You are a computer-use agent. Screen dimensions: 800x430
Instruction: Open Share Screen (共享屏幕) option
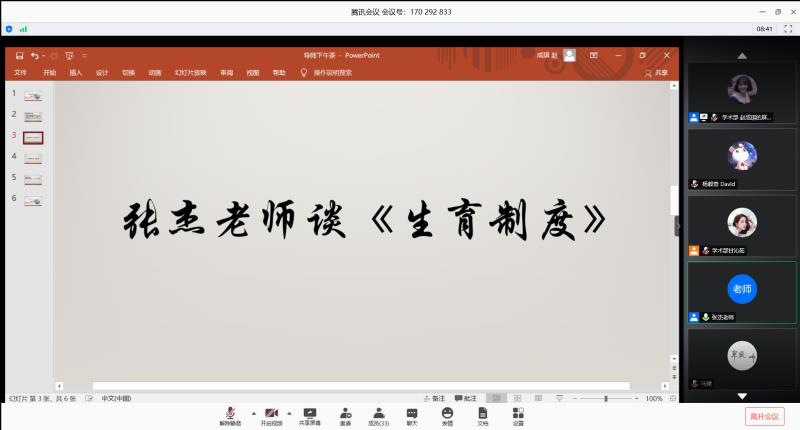(310, 414)
